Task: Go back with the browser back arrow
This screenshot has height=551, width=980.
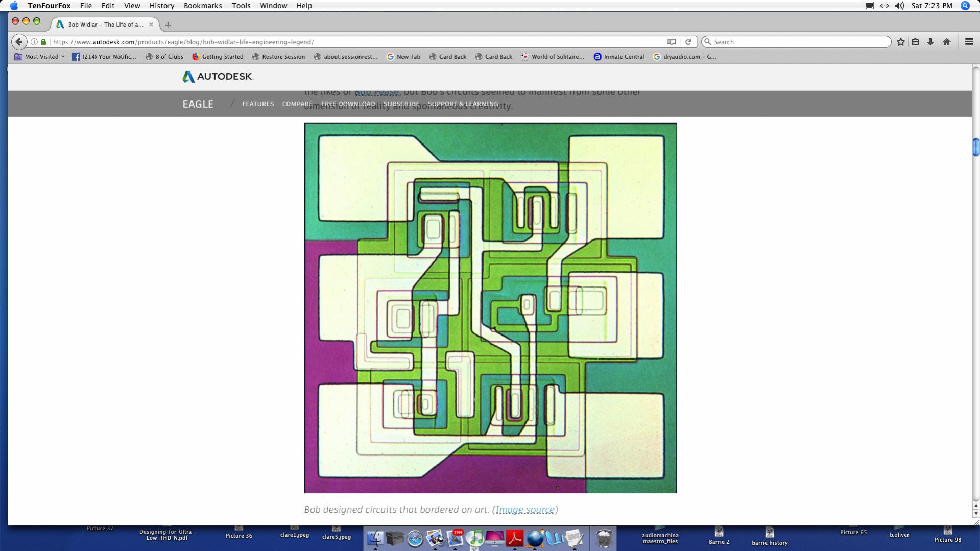Action: 19,42
